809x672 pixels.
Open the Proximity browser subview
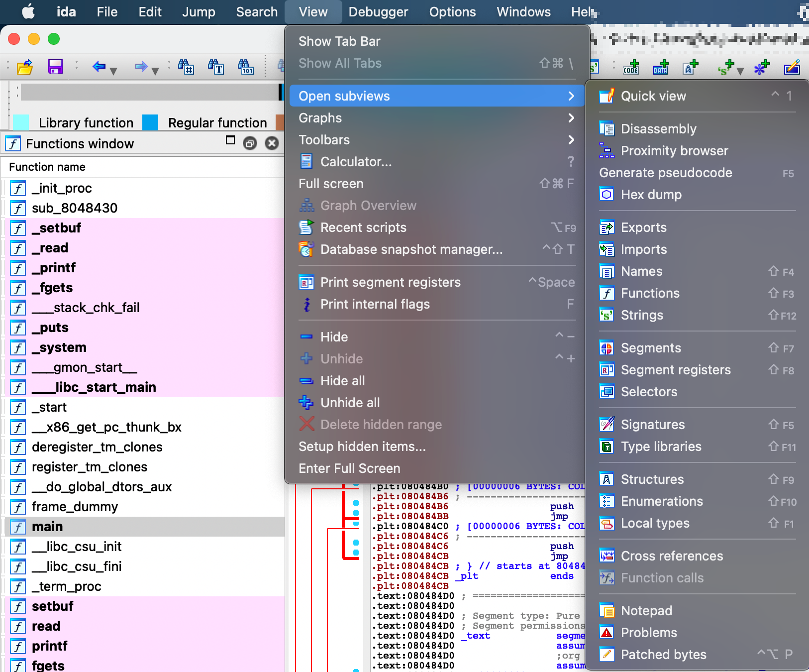coord(698,151)
